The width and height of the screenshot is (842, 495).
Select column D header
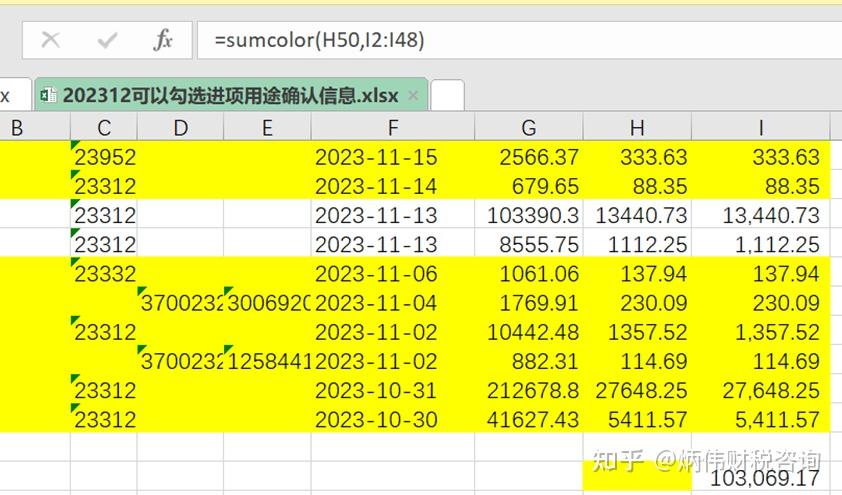(180, 128)
